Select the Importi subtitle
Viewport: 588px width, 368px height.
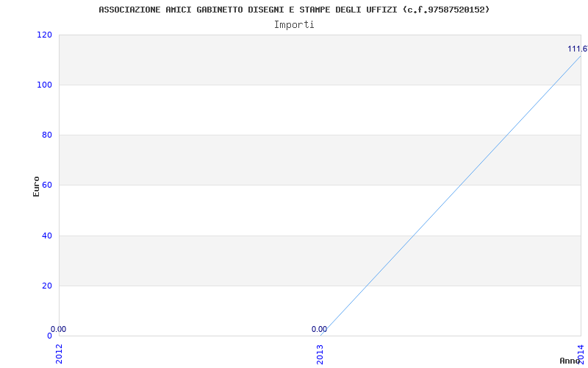294,25
